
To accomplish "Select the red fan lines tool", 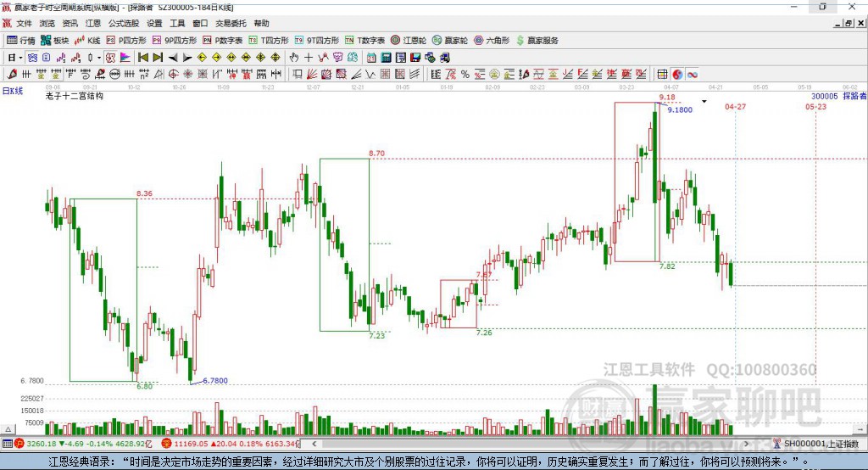I will click(x=312, y=75).
